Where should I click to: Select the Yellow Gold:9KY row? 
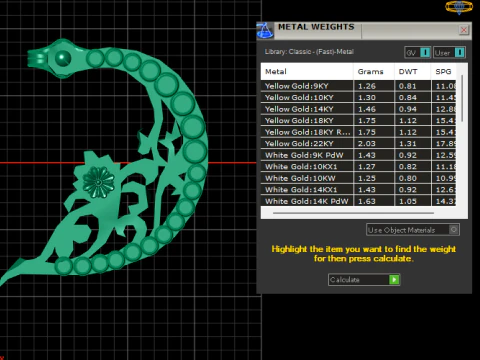(x=358, y=86)
